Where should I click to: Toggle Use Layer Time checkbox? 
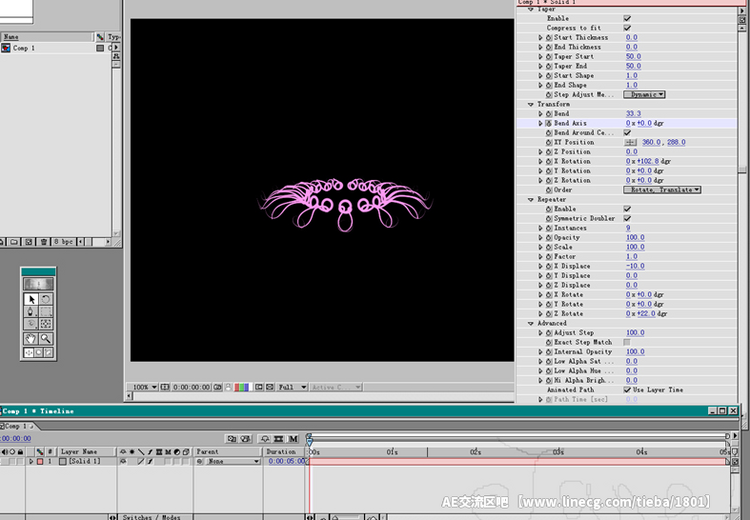point(627,390)
